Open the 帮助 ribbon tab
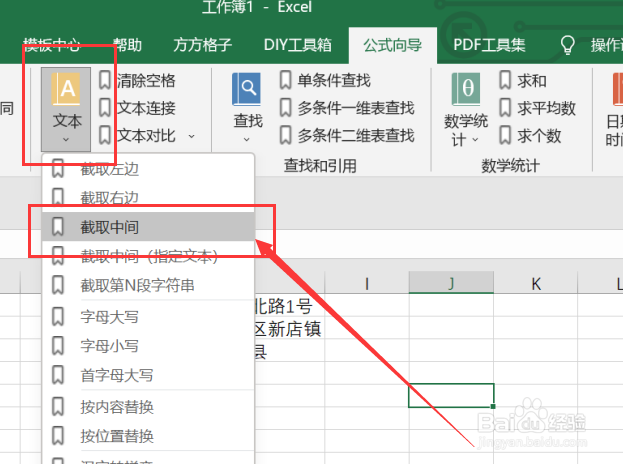This screenshot has height=464, width=623. [127, 45]
